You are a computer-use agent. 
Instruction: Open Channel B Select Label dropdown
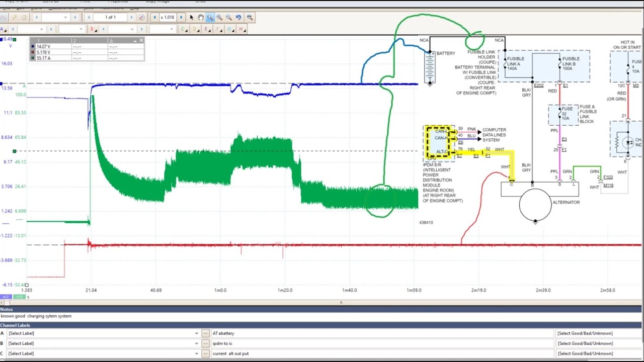(196, 343)
